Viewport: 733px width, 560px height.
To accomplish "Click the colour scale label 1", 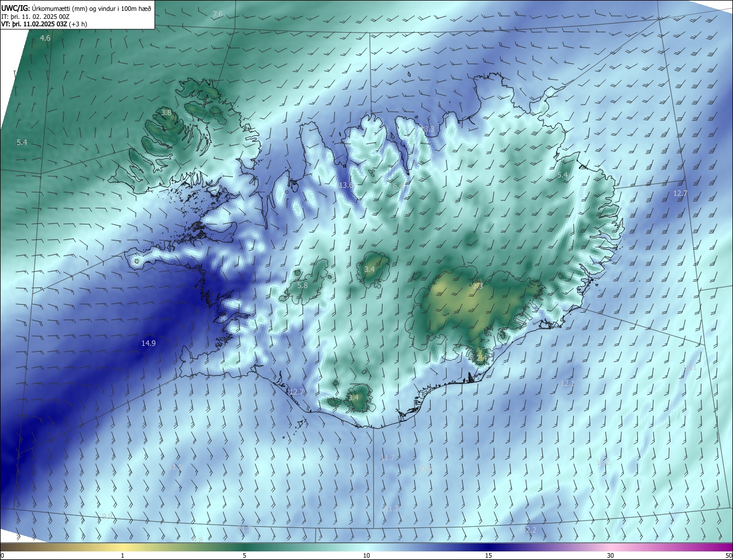I will pos(123,555).
